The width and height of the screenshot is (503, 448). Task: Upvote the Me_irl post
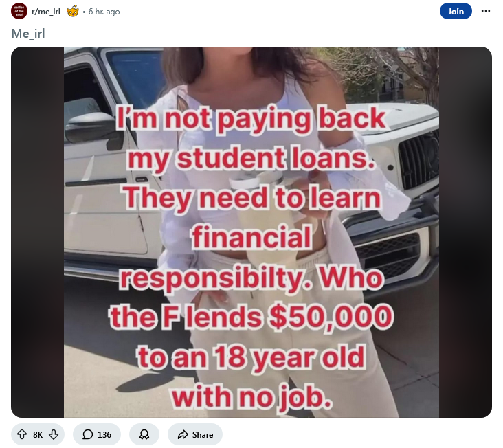pos(22,434)
